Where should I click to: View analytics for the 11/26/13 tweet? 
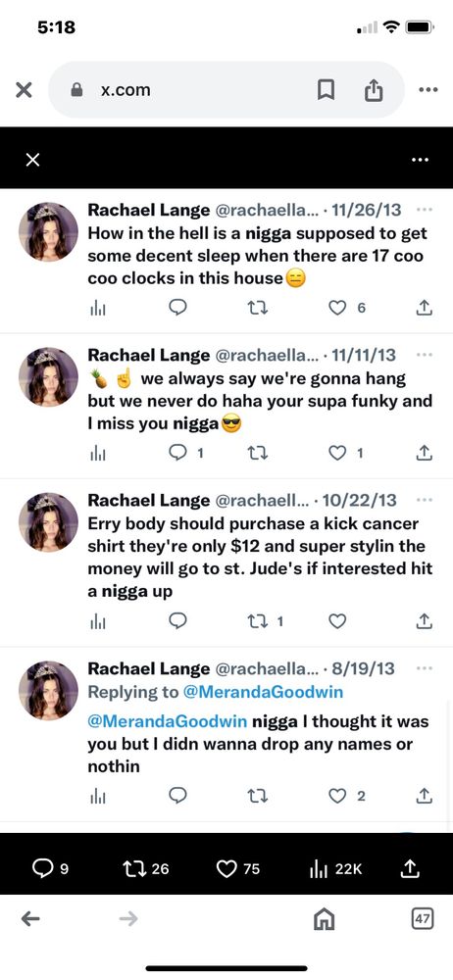[97, 308]
